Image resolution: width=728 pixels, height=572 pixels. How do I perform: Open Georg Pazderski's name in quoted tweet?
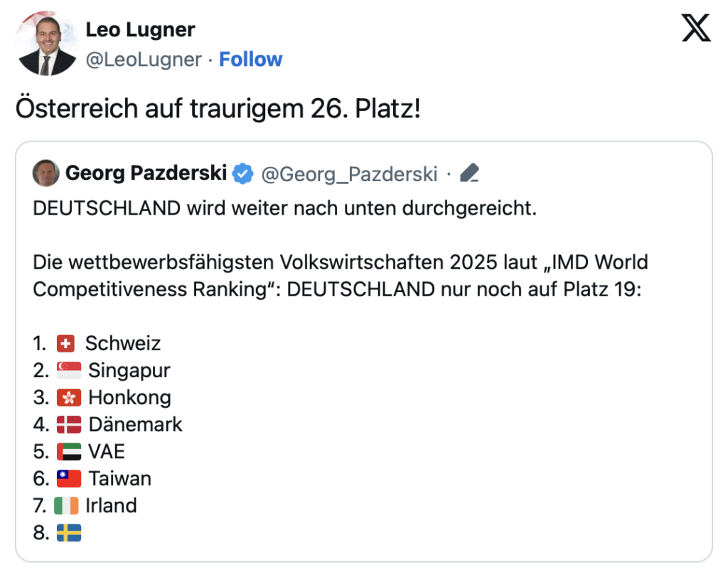point(146,173)
